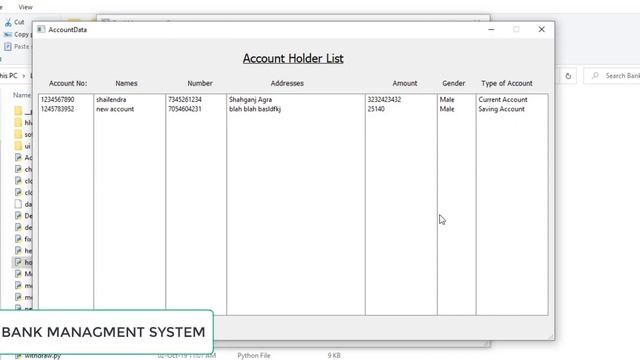Click the AccountData window title icon

[41, 29]
